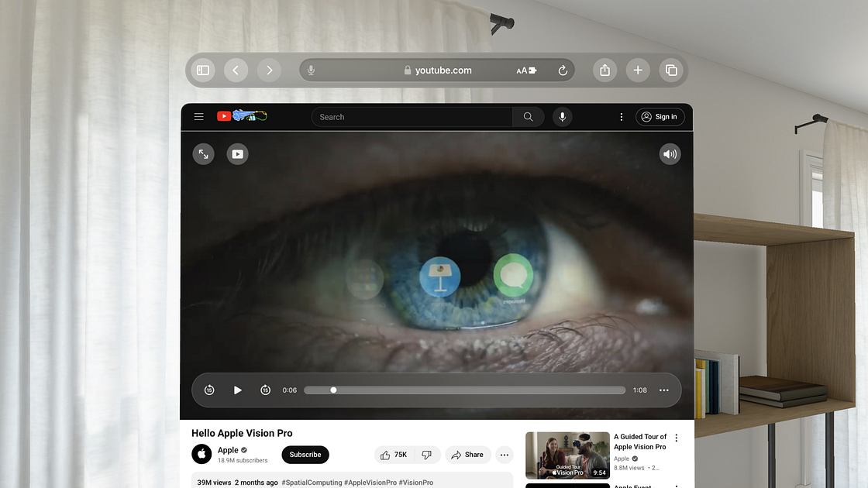Screen dimensions: 868x488
Task: Open a new tab with the plus button
Action: pos(639,70)
